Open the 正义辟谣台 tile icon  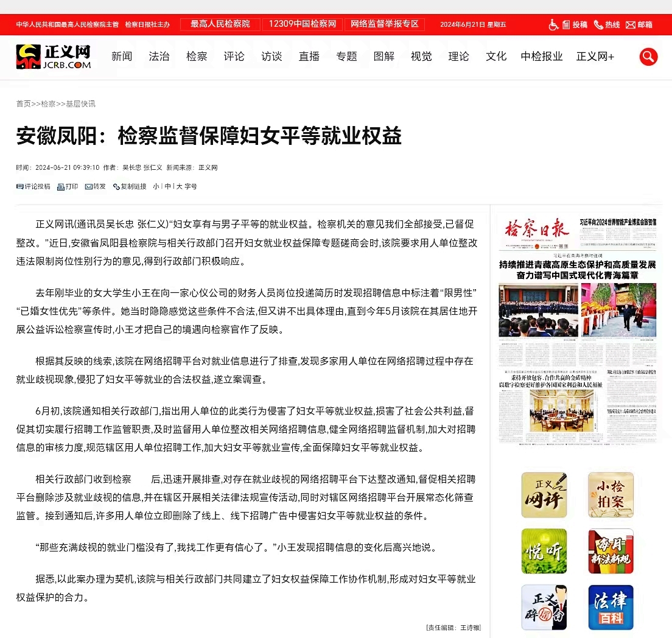tap(544, 608)
